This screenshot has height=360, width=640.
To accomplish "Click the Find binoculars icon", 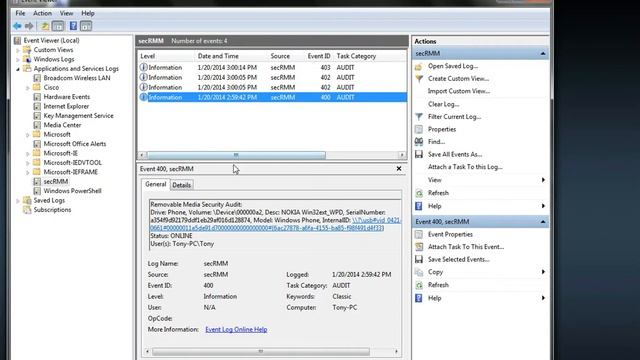I will click(x=419, y=142).
